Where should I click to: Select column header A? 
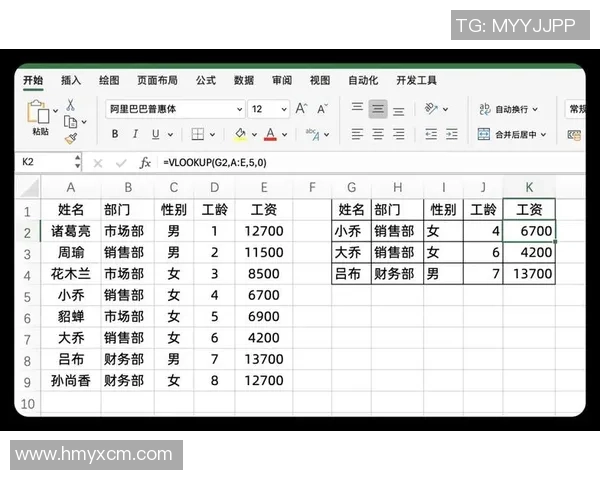(71, 188)
